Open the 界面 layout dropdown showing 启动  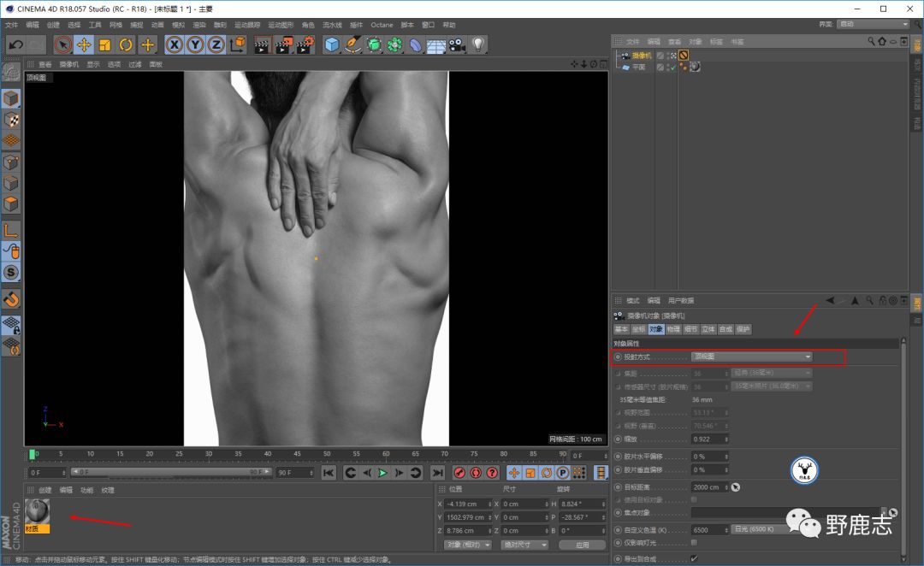point(873,24)
